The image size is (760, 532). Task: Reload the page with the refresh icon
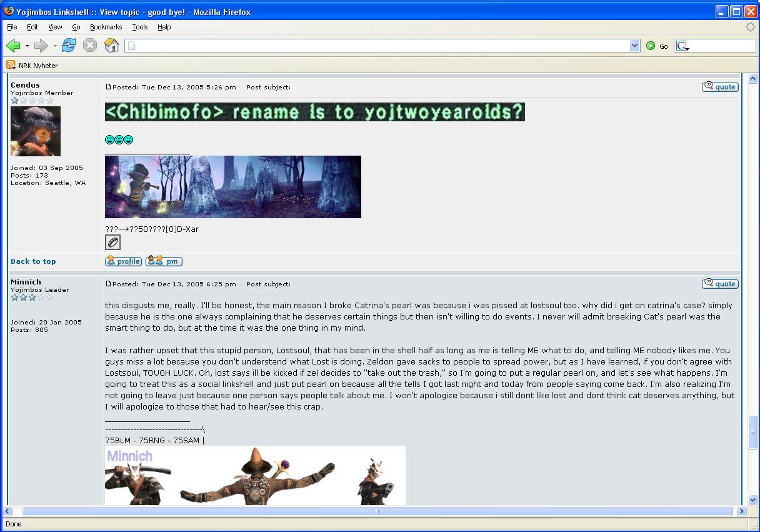[x=69, y=46]
